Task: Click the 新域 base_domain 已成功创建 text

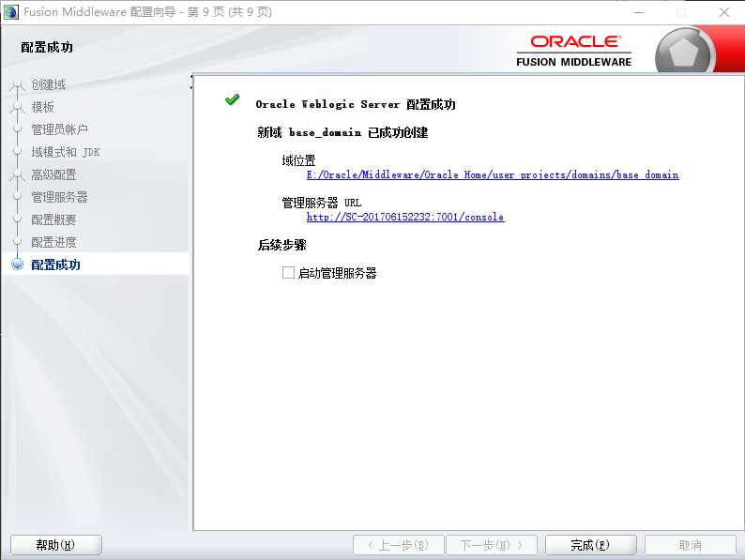Action: 342,132
